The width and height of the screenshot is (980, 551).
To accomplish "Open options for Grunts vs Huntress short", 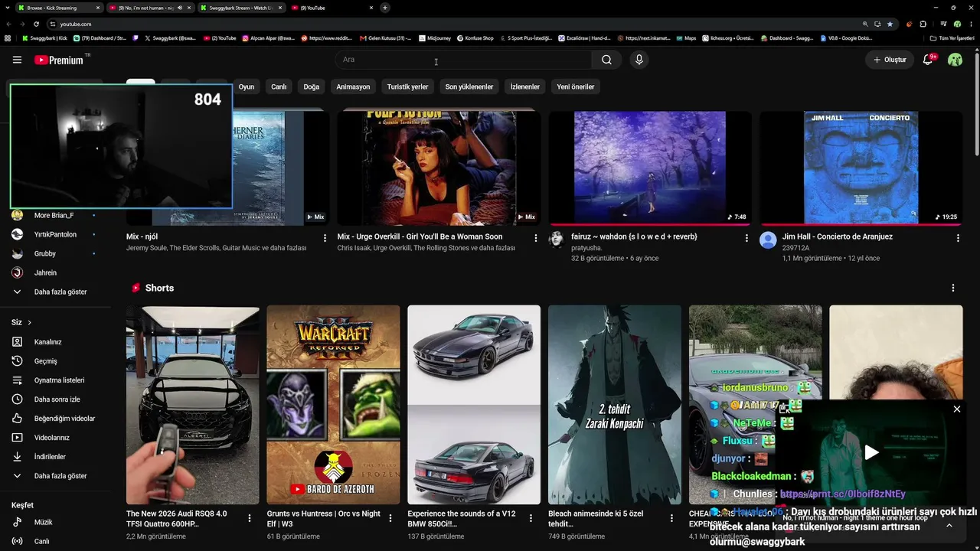I will (x=390, y=518).
